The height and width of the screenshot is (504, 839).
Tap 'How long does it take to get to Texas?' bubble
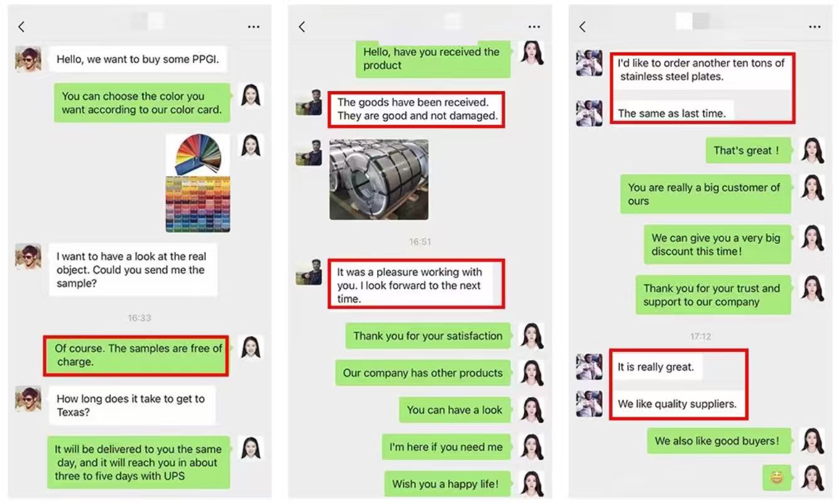(x=132, y=405)
